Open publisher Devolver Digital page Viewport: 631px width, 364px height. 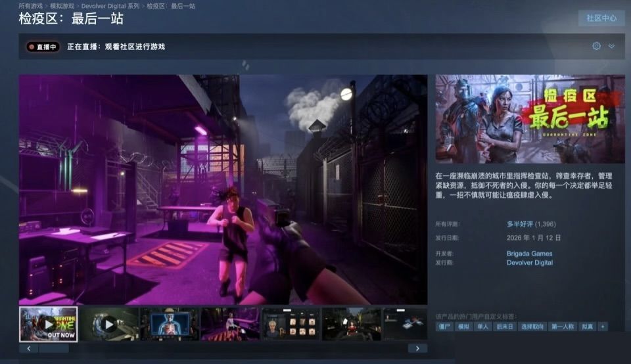click(x=530, y=262)
